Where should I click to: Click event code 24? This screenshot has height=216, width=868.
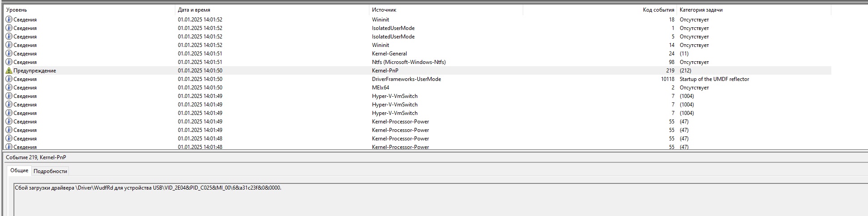pos(672,54)
